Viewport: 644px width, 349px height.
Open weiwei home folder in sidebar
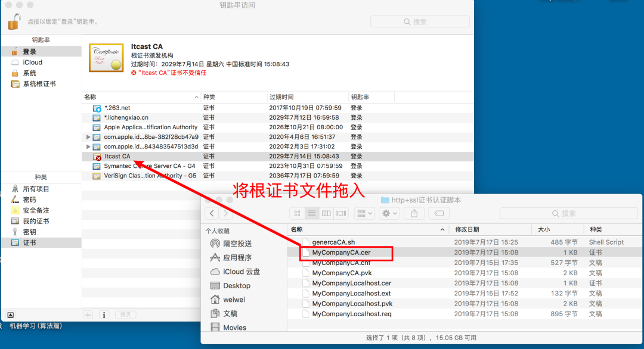click(228, 300)
